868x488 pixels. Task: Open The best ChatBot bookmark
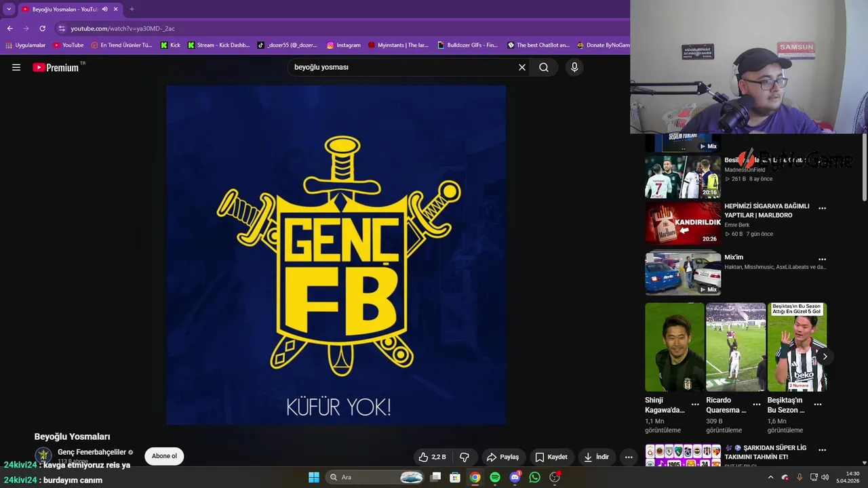(538, 45)
